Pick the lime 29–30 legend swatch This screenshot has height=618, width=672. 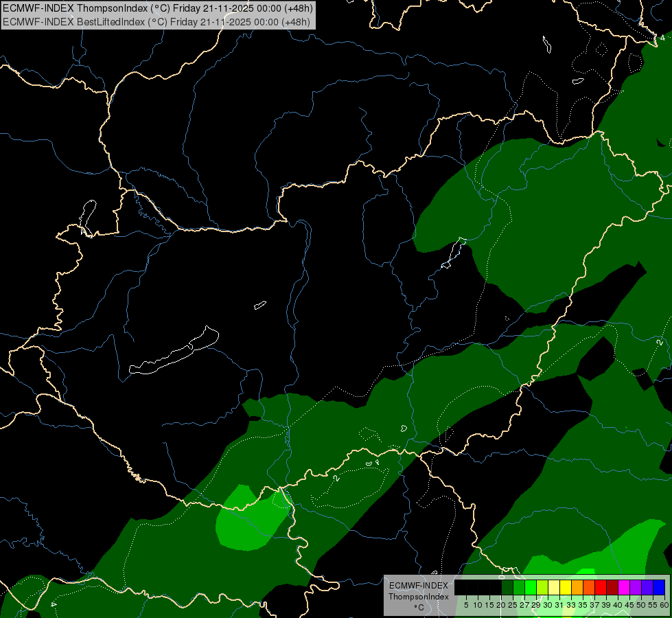coord(542,587)
